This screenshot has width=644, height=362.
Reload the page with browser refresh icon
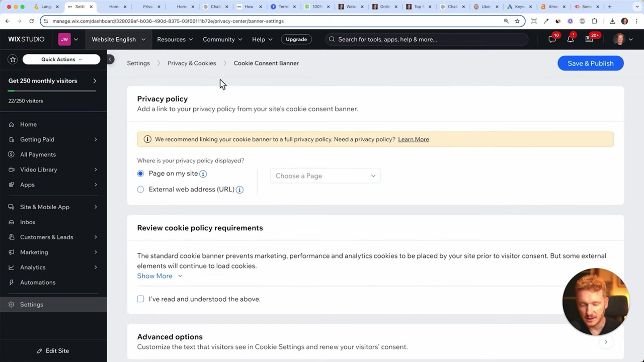31,21
